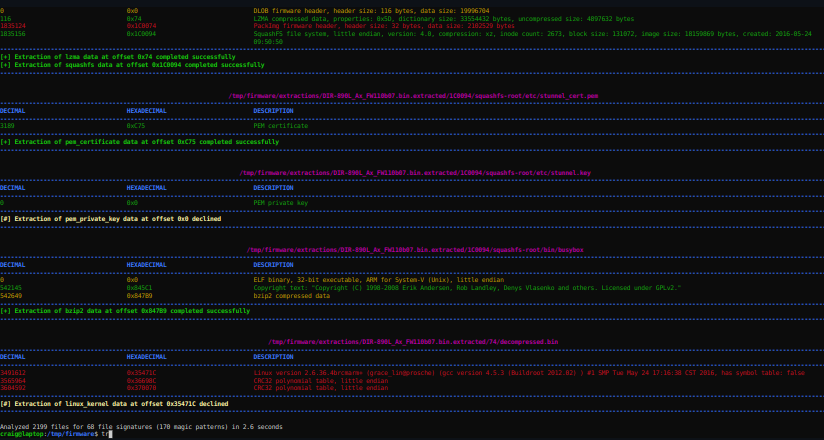Click DECIMAL header under decompressed.bin
824x440 pixels.
[x=13, y=357]
